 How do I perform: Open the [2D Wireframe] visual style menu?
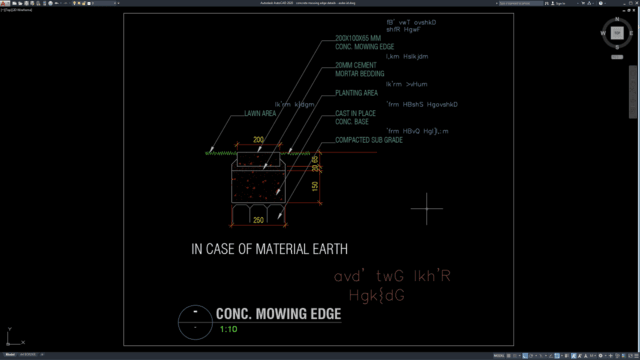click(22, 10)
